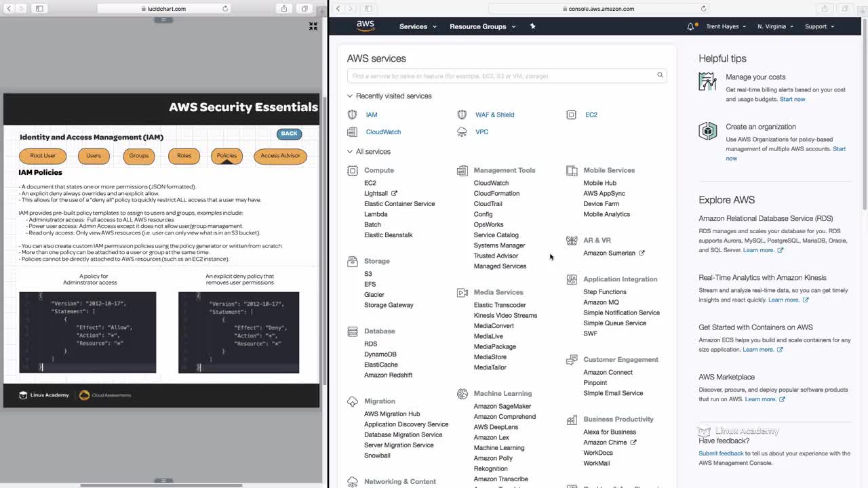Open Trusted Advisor under Management Tools
Screen dimensions: 868x488
point(496,256)
